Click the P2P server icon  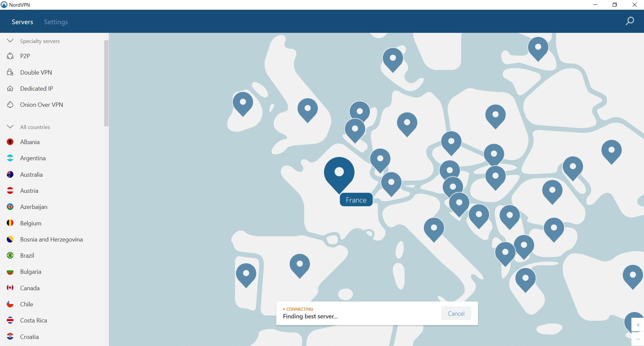tap(10, 56)
